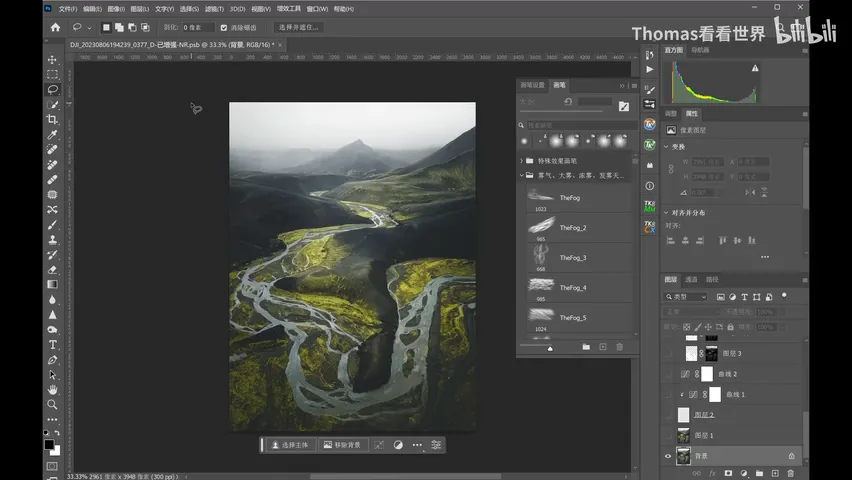Select the Gradient tool
Viewport: 852px width, 480px height.
point(52,284)
